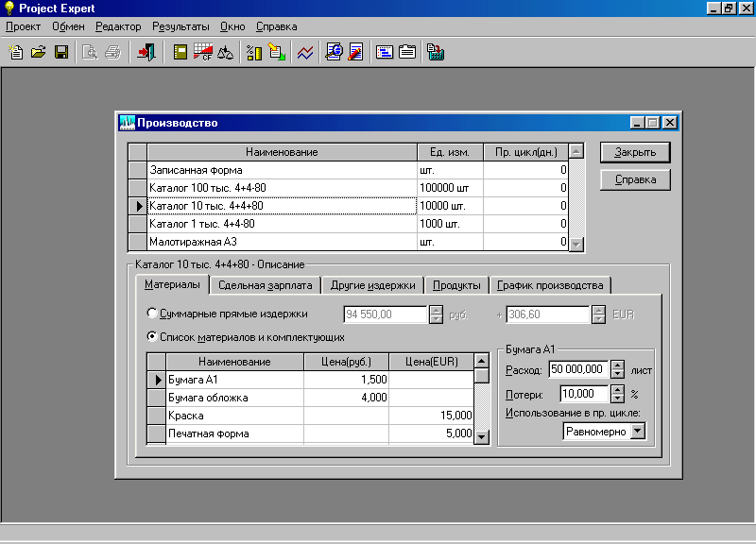
Task: Click the calculator export toolbar icon
Action: tap(436, 52)
